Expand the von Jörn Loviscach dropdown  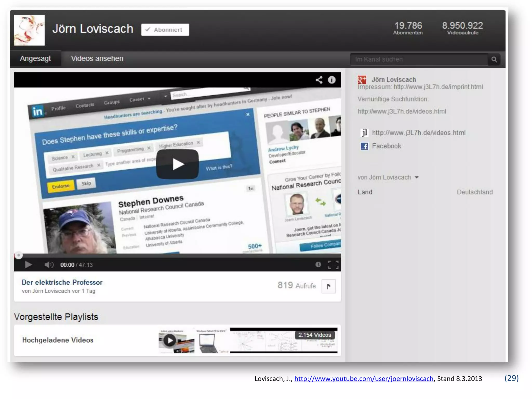388,177
